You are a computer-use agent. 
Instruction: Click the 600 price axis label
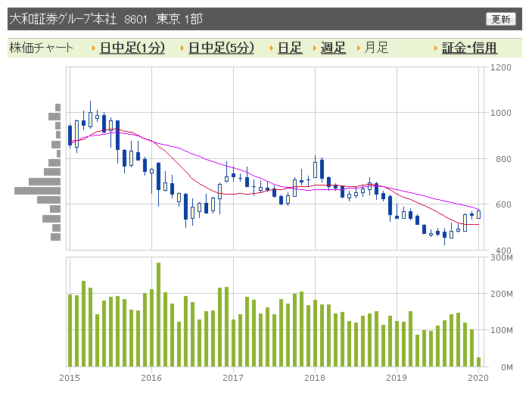pos(503,204)
